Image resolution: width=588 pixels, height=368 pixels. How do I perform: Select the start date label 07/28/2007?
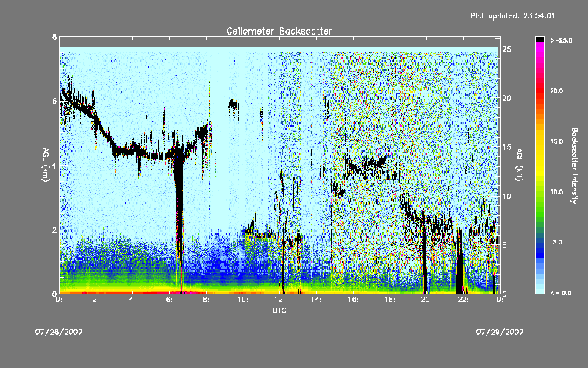click(x=59, y=332)
